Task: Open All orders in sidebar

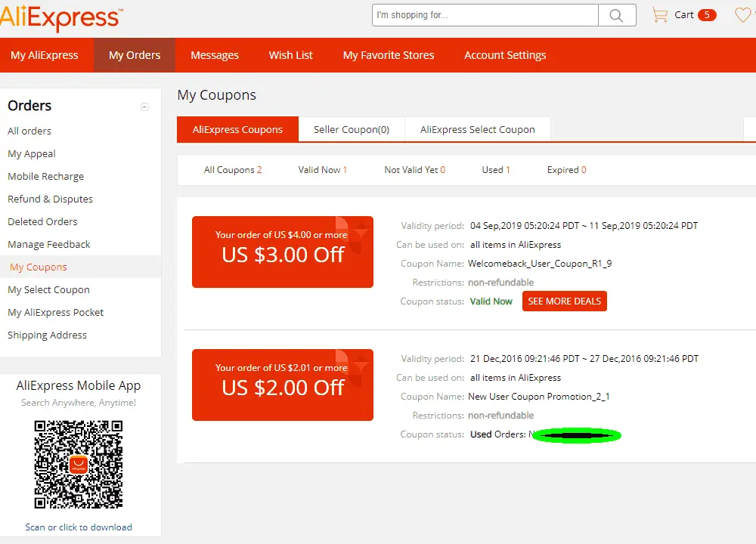Action: click(x=29, y=131)
